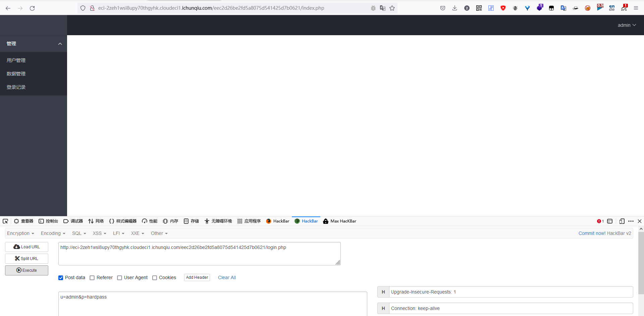
Task: Switch to the Max HacKBar tab
Action: click(x=339, y=221)
